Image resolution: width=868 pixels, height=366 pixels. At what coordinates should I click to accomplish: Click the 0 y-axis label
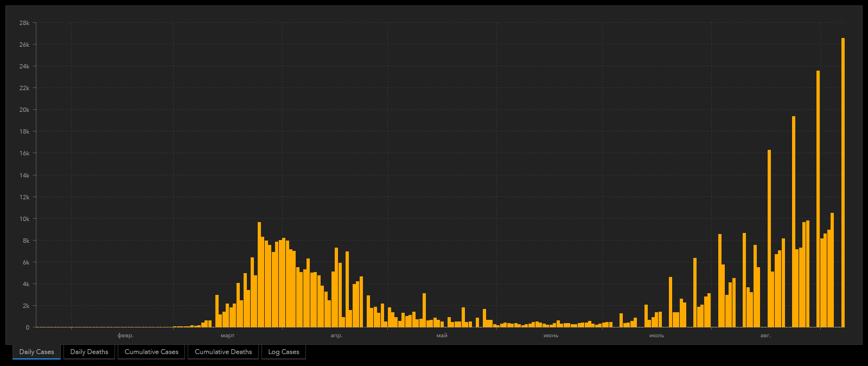28,327
